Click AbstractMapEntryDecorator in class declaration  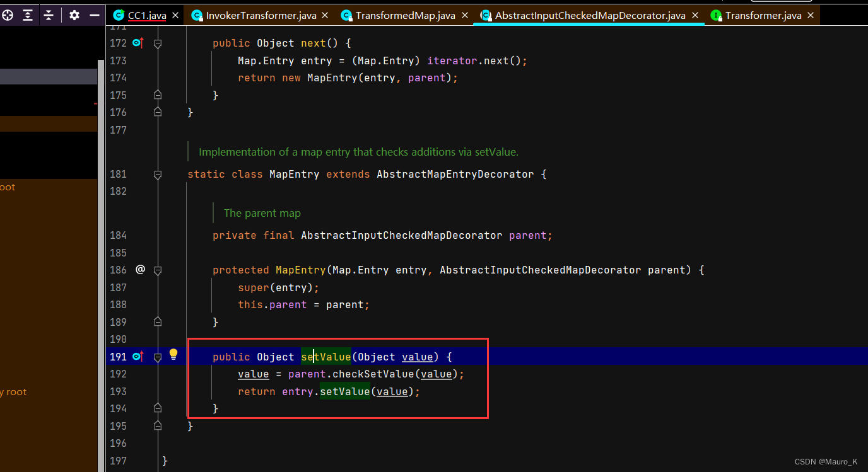point(455,174)
